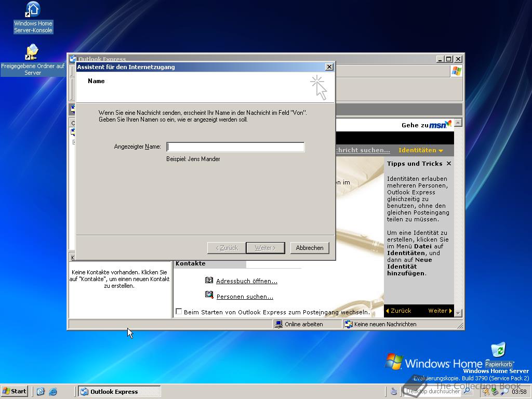Viewport: 532px width, 399px height.
Task: Click the Adressbuch book icon
Action: click(209, 280)
